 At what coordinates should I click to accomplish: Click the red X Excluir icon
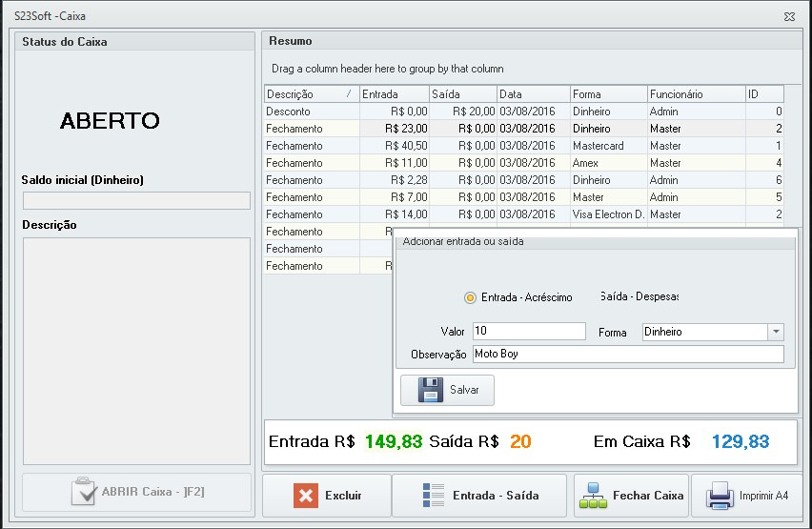tap(306, 496)
